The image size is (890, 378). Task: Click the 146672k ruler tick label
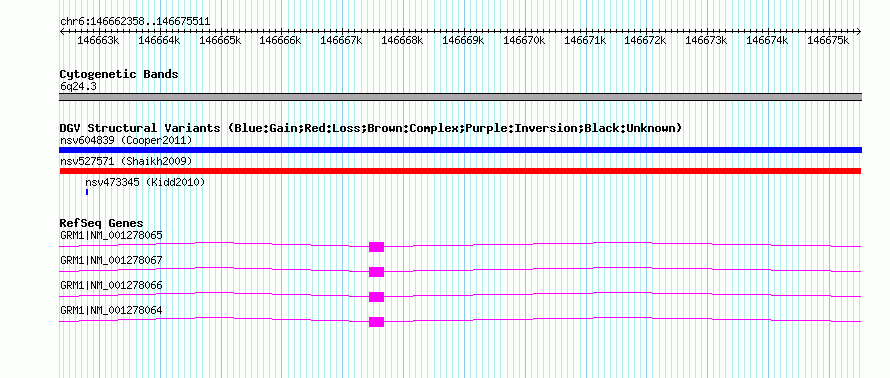click(645, 40)
